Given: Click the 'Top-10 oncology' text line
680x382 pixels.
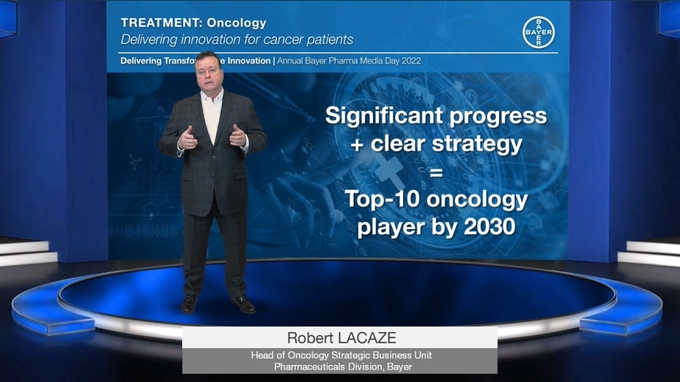Looking at the screenshot, I should pyautogui.click(x=436, y=200).
